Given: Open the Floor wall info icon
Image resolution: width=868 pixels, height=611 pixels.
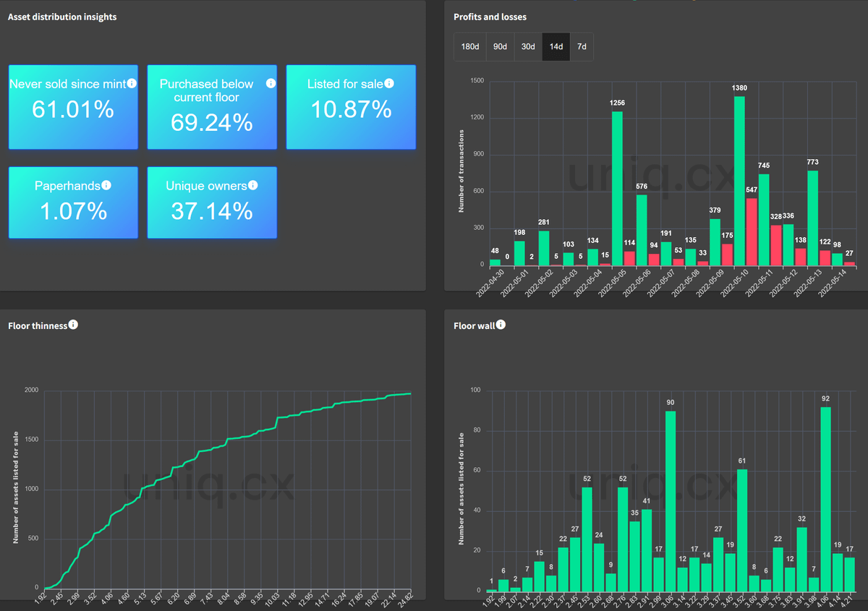Looking at the screenshot, I should (501, 325).
